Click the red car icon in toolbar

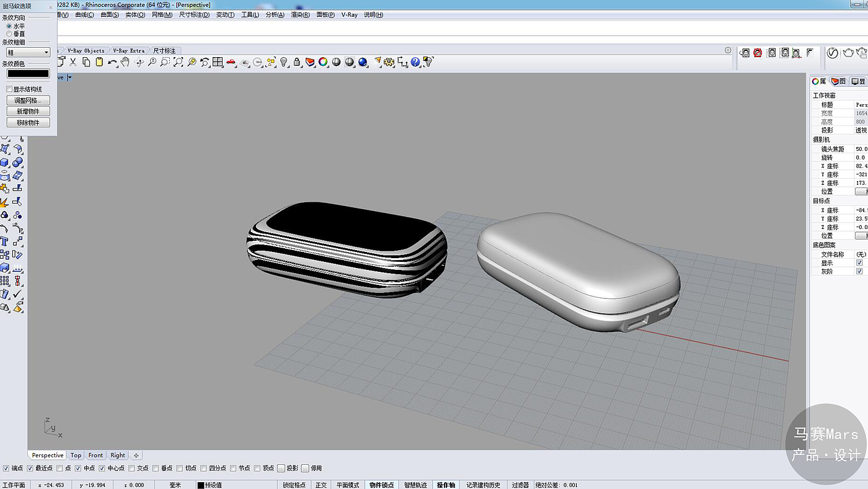pos(231,62)
